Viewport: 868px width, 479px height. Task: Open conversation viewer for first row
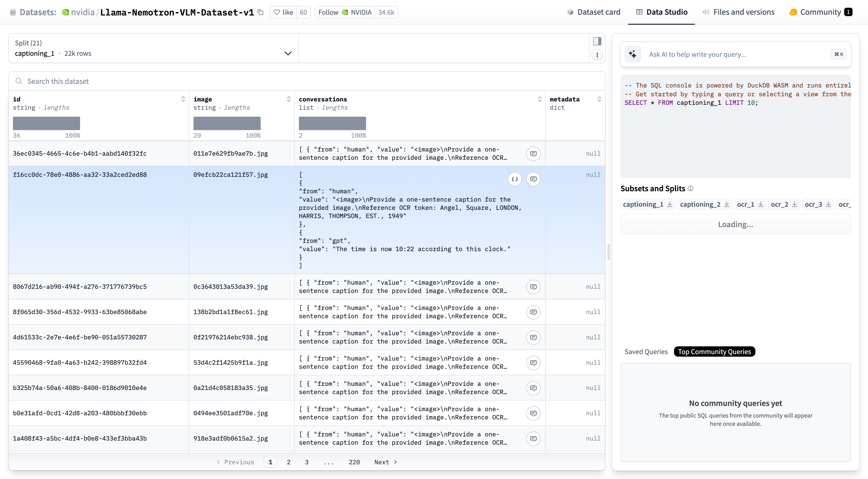click(x=533, y=154)
